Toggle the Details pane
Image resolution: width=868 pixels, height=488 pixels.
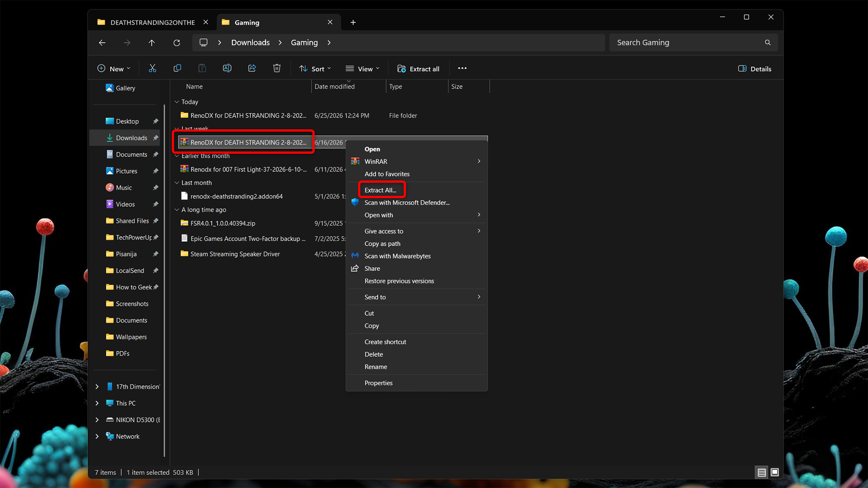(x=755, y=69)
